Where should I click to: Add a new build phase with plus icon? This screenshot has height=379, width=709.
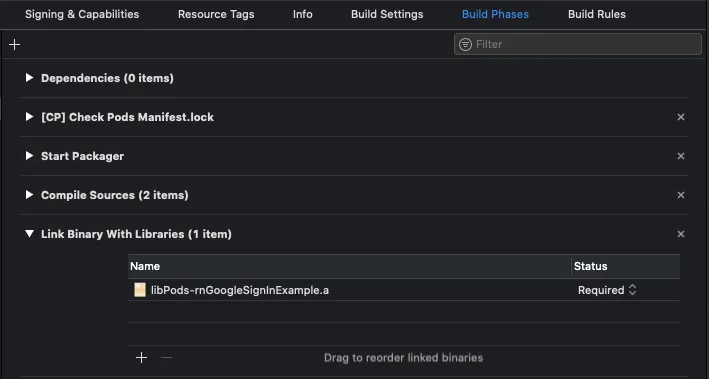coord(14,44)
